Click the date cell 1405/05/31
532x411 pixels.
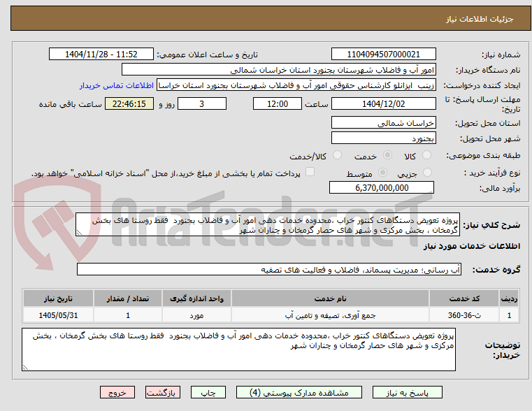pos(58,315)
